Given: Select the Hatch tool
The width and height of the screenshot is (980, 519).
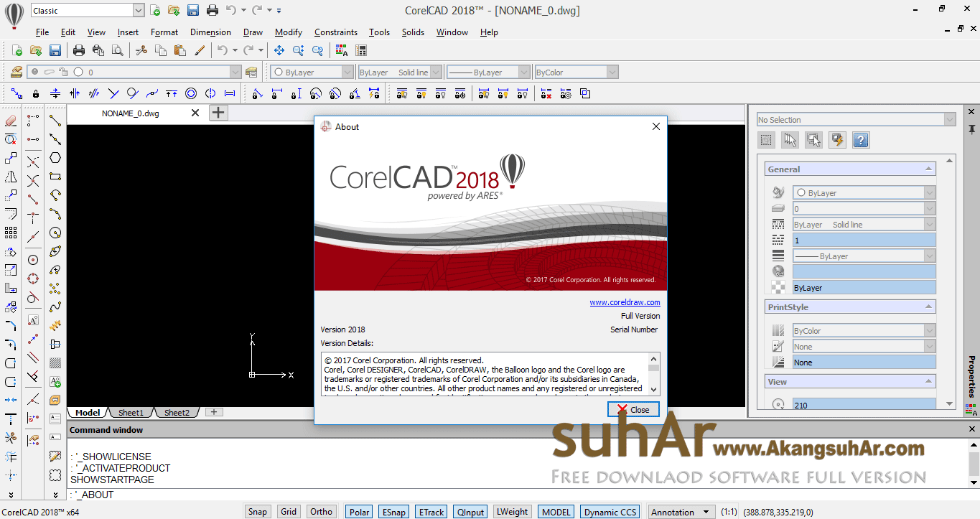Looking at the screenshot, I should coord(55,363).
